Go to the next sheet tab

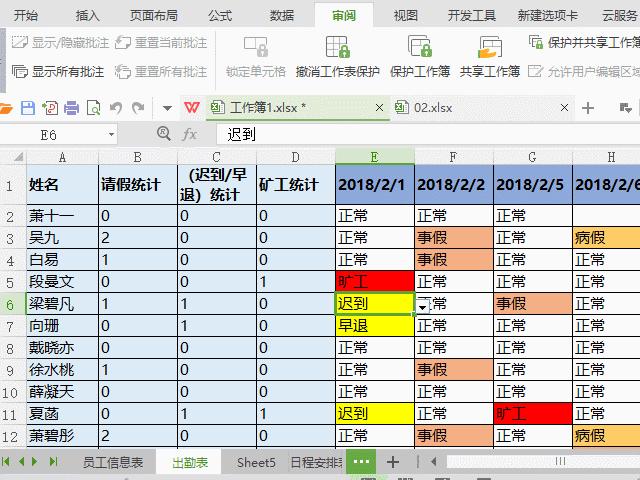pyautogui.click(x=35, y=462)
